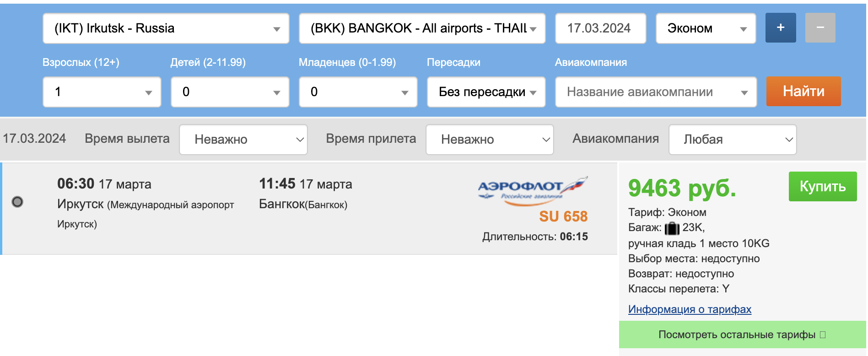Expand the Без пересадки transfers dropdown
Image resolution: width=868 pixels, height=356 pixels.
click(486, 92)
